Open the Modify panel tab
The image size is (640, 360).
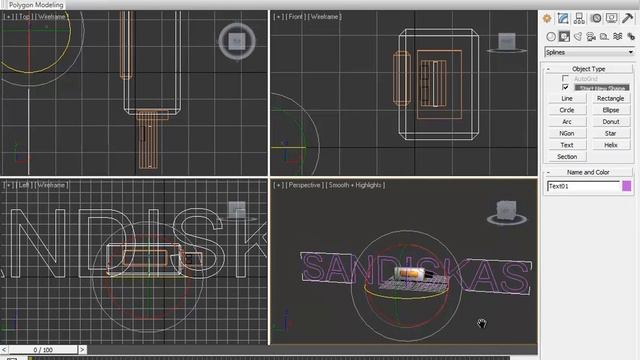pyautogui.click(x=563, y=18)
